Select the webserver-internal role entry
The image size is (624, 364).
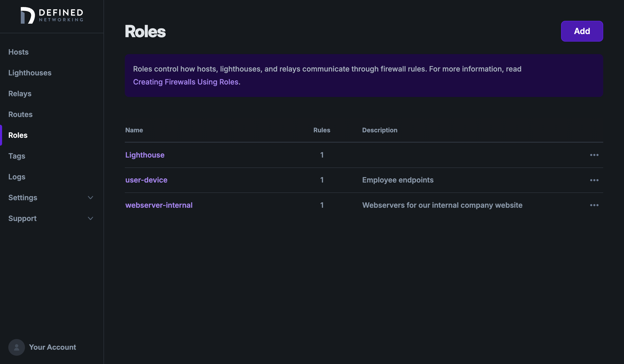pos(159,205)
